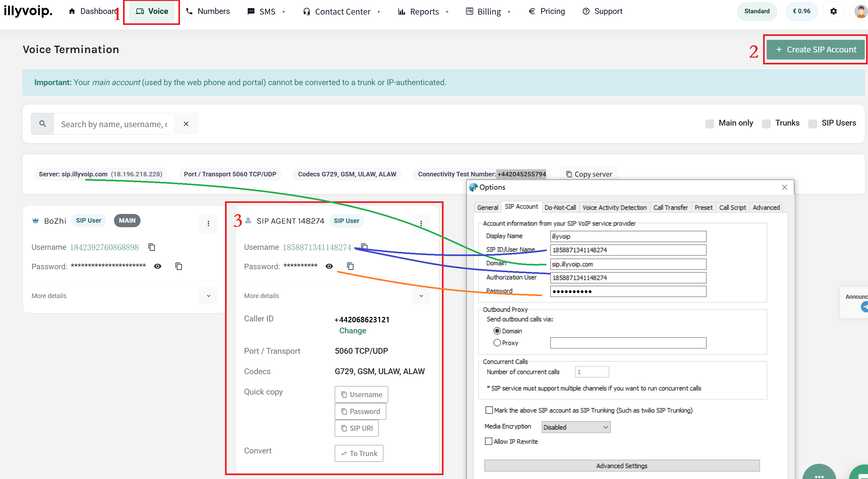Click the search magnifier icon
The image size is (868, 479).
click(x=42, y=124)
